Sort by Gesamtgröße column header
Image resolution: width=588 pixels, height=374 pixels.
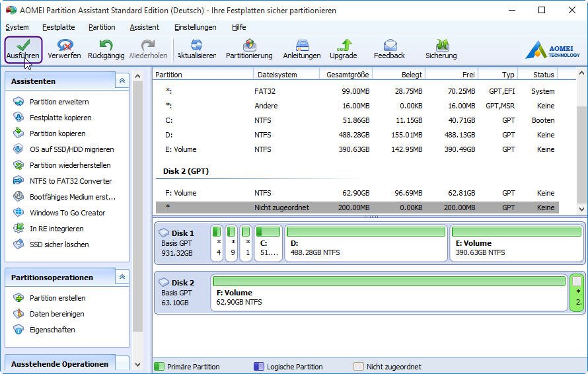pyautogui.click(x=346, y=75)
